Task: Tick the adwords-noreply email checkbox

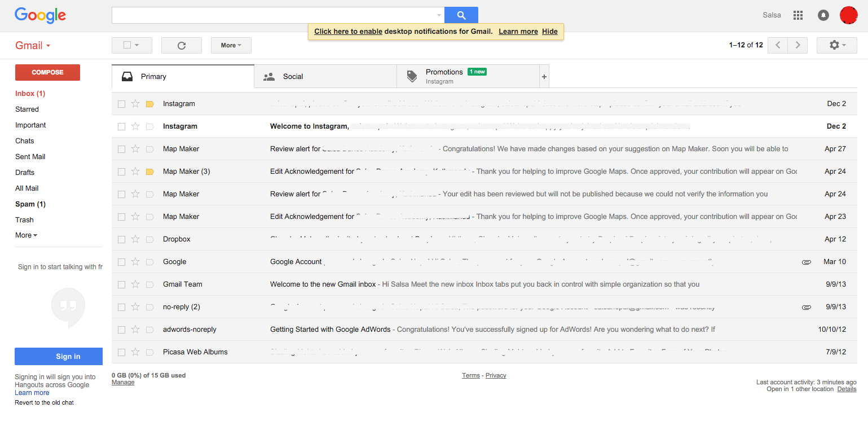Action: pyautogui.click(x=121, y=330)
